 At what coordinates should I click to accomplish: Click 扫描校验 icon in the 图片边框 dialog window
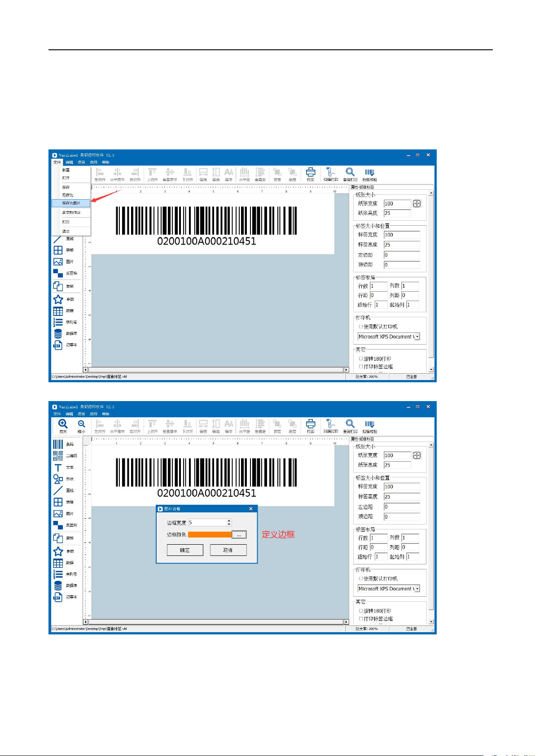(369, 424)
